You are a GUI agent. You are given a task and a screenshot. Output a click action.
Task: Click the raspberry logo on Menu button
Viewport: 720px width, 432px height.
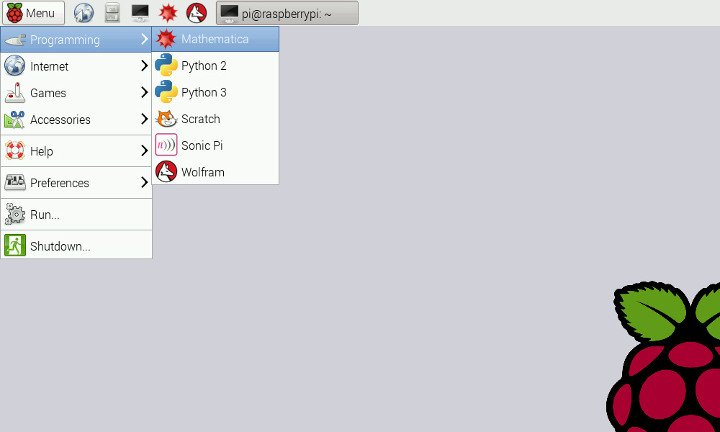tap(15, 13)
